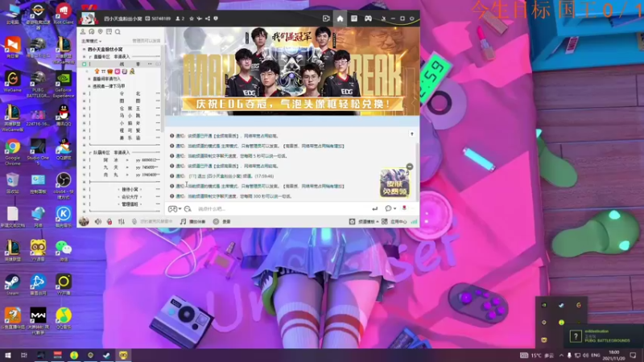This screenshot has height=362, width=644.
Task: Open the 会议大厅 channel
Action: point(130,197)
